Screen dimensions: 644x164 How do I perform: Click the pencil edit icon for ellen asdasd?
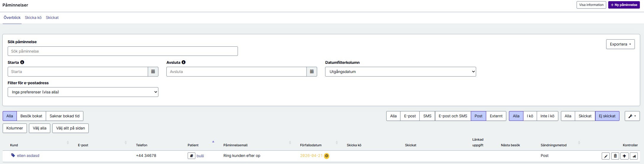[x=606, y=156]
